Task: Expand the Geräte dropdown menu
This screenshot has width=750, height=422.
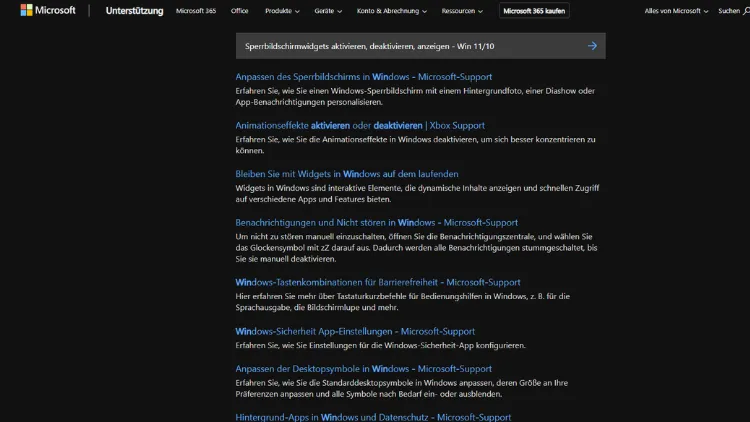Action: click(328, 11)
